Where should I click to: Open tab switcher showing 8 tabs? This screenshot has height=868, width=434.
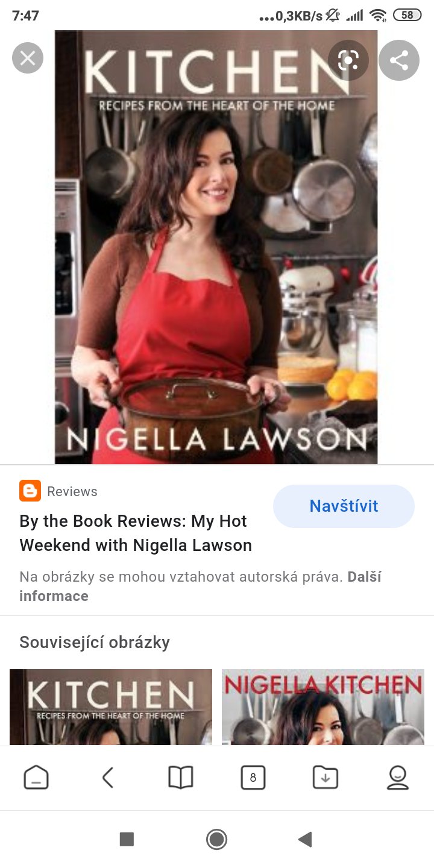click(253, 778)
